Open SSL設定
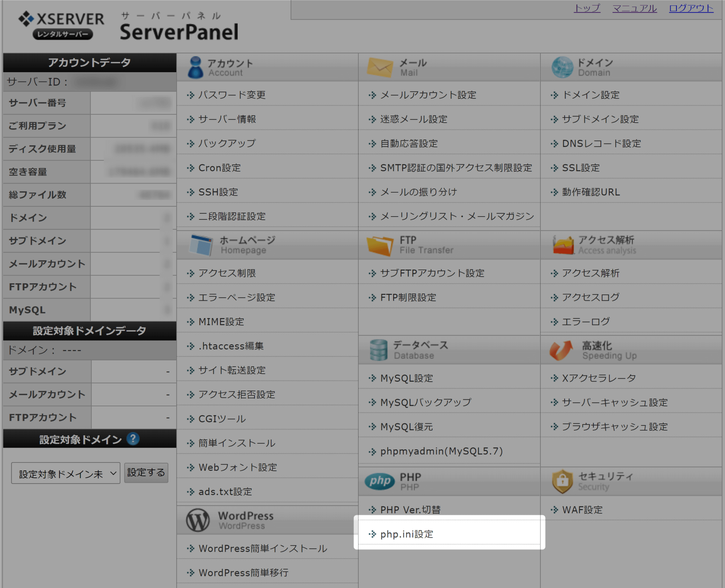Image resolution: width=725 pixels, height=588 pixels. [581, 168]
